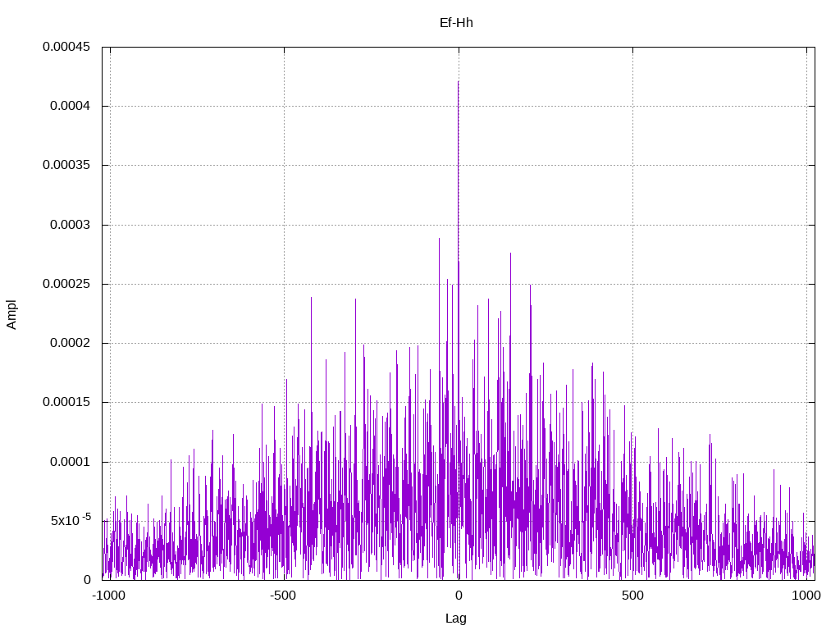Click y-axis tick value 5x10^-5

coord(71,519)
